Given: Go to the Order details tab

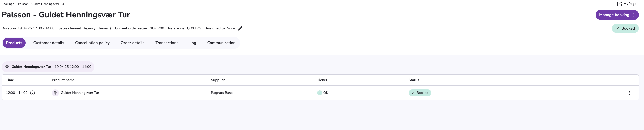Looking at the screenshot, I should pos(132,43).
